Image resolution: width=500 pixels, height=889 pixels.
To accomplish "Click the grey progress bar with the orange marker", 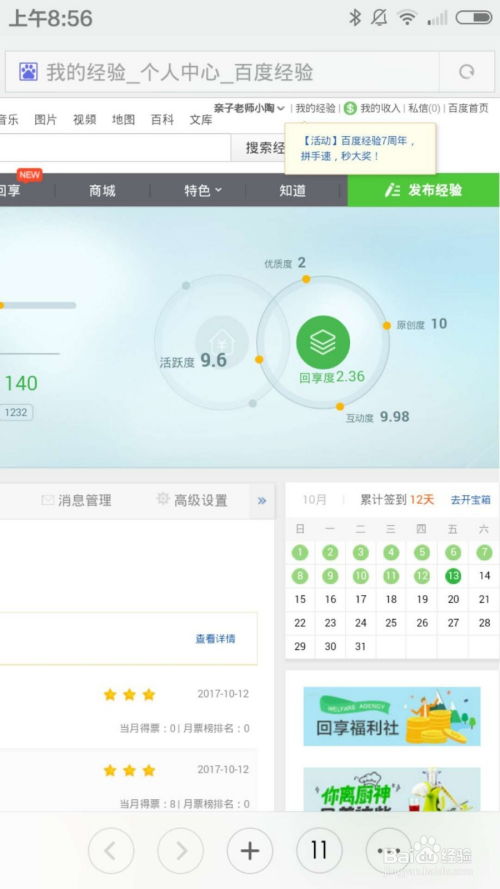I will pyautogui.click(x=38, y=305).
